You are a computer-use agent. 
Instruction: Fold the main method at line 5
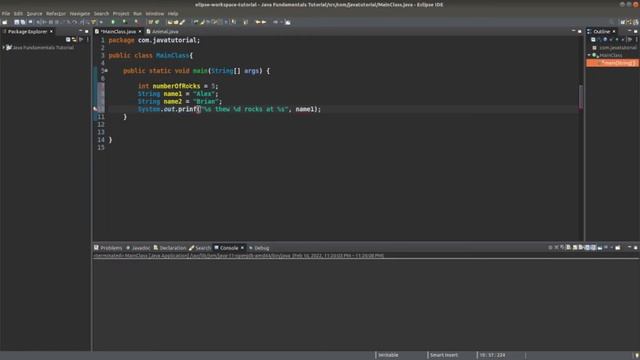click(x=106, y=71)
